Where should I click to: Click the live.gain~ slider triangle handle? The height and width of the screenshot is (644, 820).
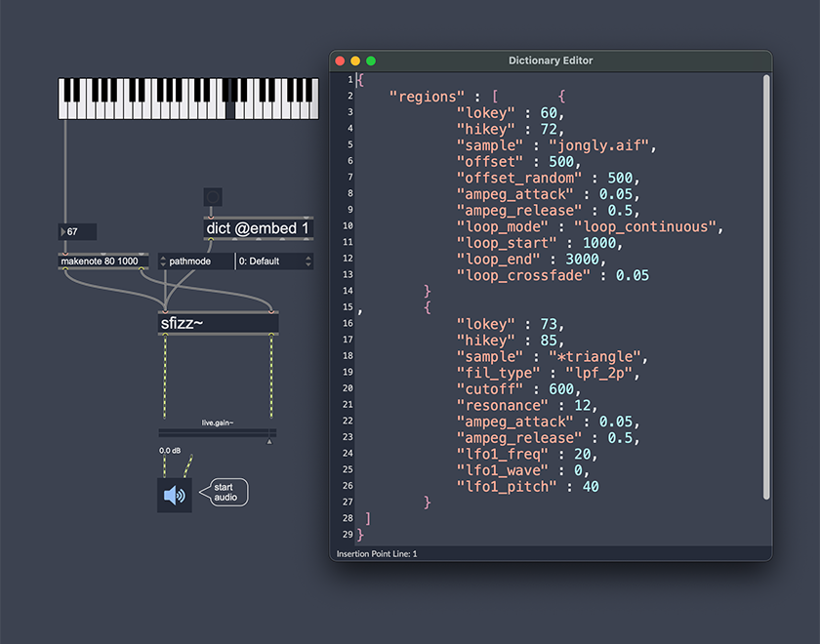point(269,441)
